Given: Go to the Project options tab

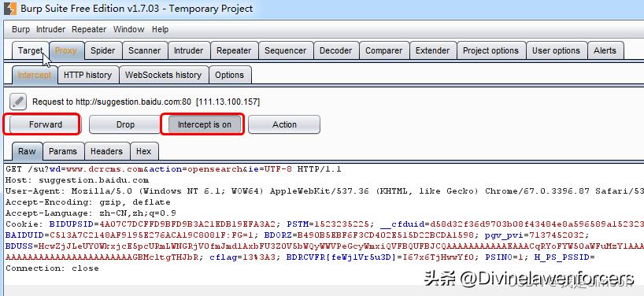Looking at the screenshot, I should pos(490,51).
